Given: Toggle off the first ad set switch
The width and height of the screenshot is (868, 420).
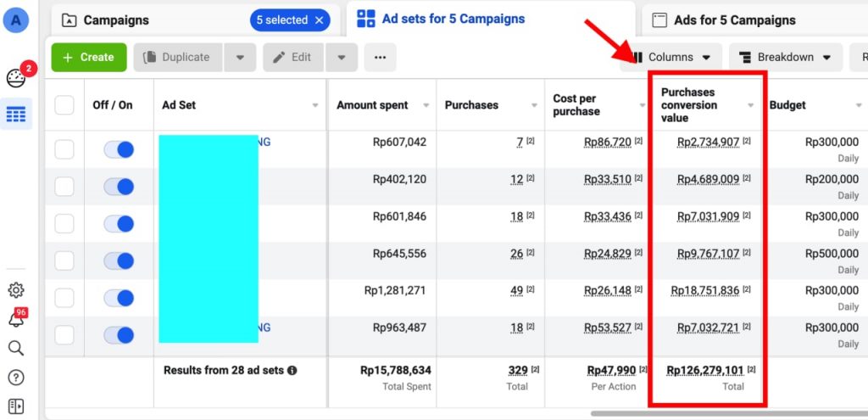Looking at the screenshot, I should tap(119, 149).
